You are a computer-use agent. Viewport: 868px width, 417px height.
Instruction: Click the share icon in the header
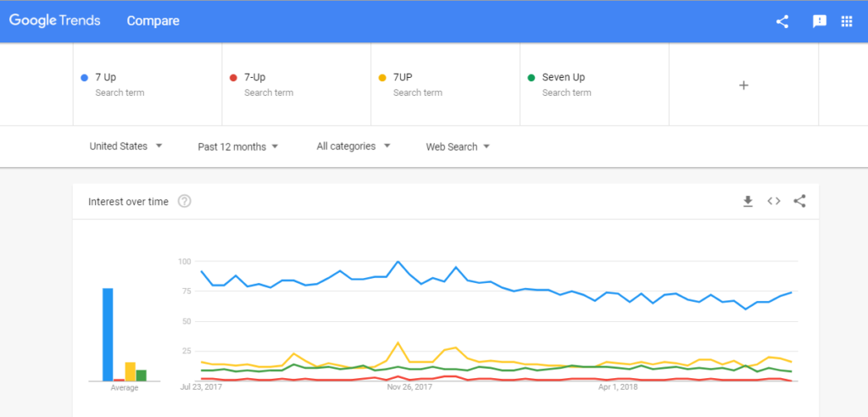[x=782, y=21]
